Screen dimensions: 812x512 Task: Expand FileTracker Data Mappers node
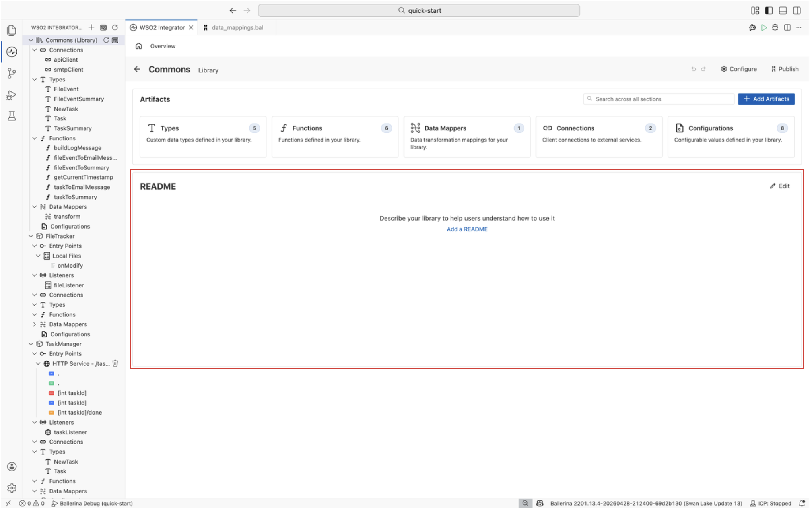pos(35,324)
